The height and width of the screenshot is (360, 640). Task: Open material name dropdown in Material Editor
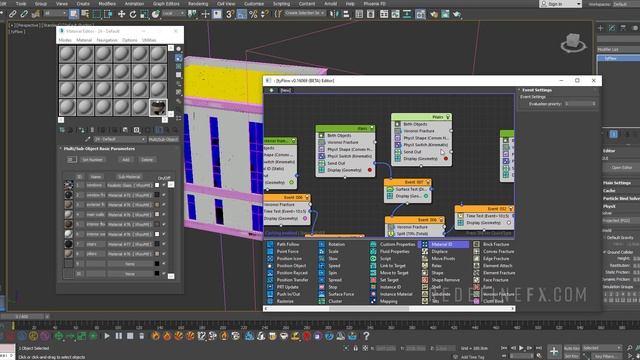point(119,139)
